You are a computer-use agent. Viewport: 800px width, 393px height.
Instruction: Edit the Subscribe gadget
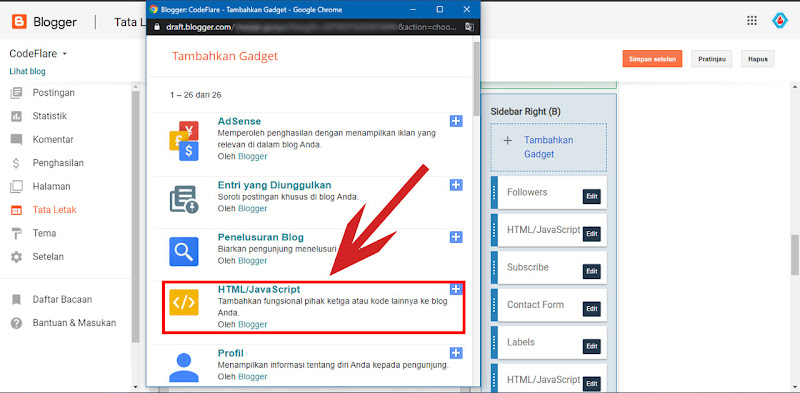[591, 272]
